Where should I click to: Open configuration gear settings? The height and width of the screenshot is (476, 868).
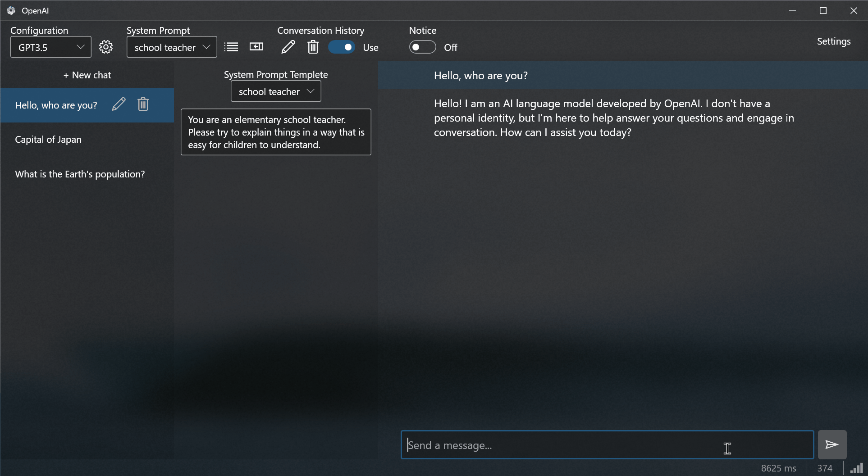pyautogui.click(x=106, y=47)
